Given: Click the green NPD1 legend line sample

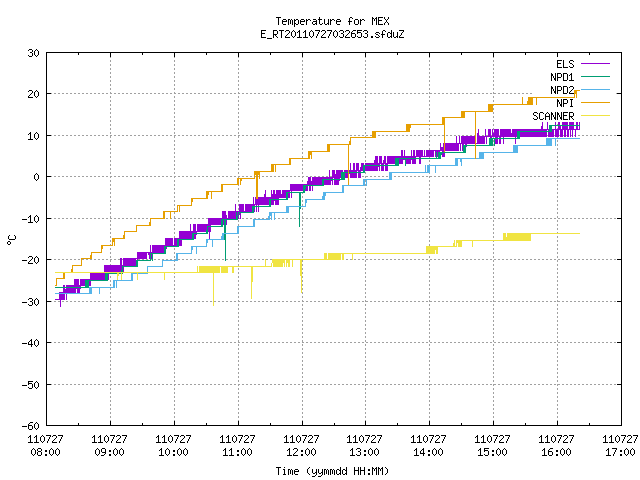Looking at the screenshot, I should [595, 76].
